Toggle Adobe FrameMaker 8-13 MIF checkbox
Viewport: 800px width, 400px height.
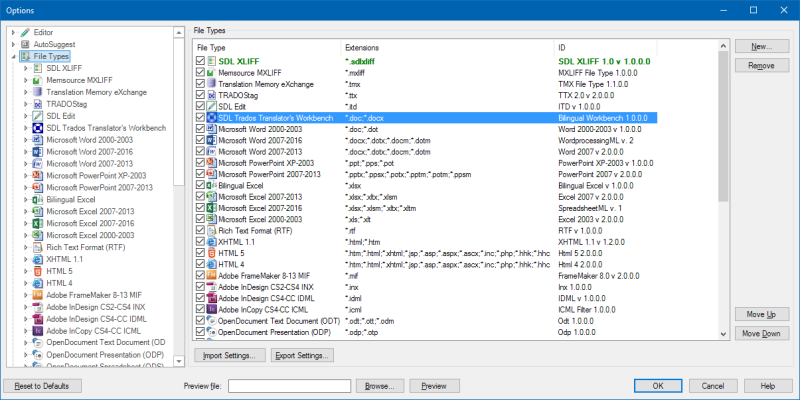201,276
